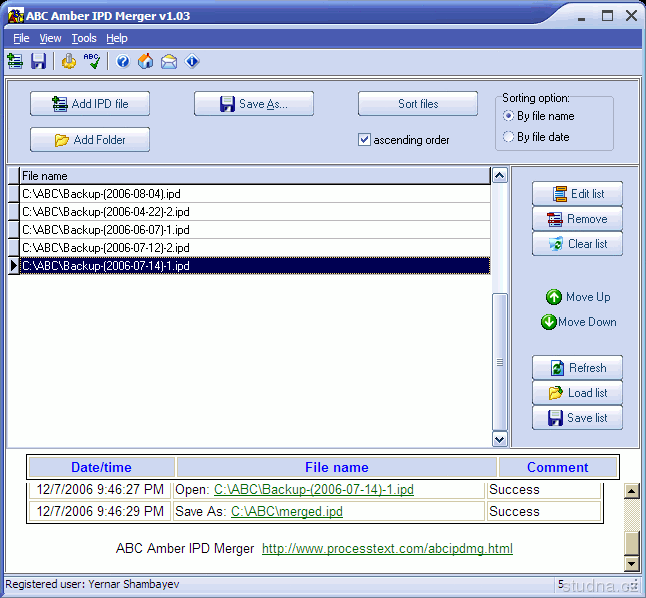This screenshot has width=646, height=598.
Task: Click the floppy disk save toolbar icon
Action: 39,62
